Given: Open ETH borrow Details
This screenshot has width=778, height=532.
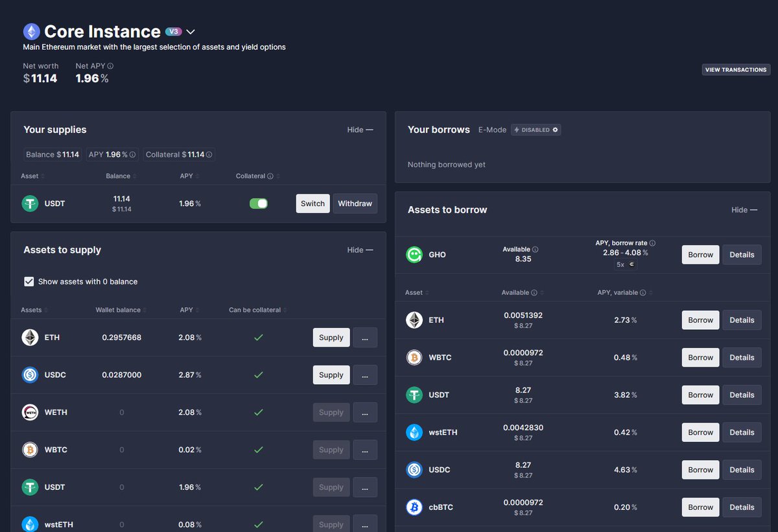Looking at the screenshot, I should coord(742,320).
